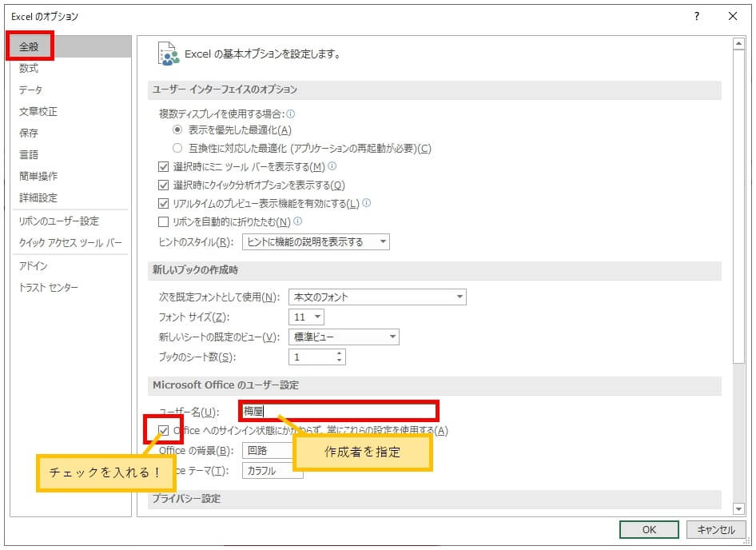Increase ブックのシート数 with the up arrow

coord(340,353)
